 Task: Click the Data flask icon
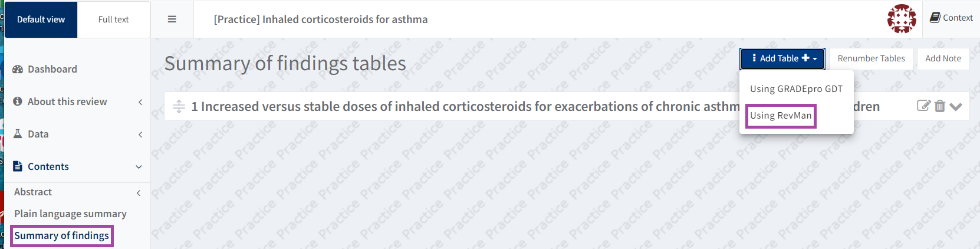point(18,134)
